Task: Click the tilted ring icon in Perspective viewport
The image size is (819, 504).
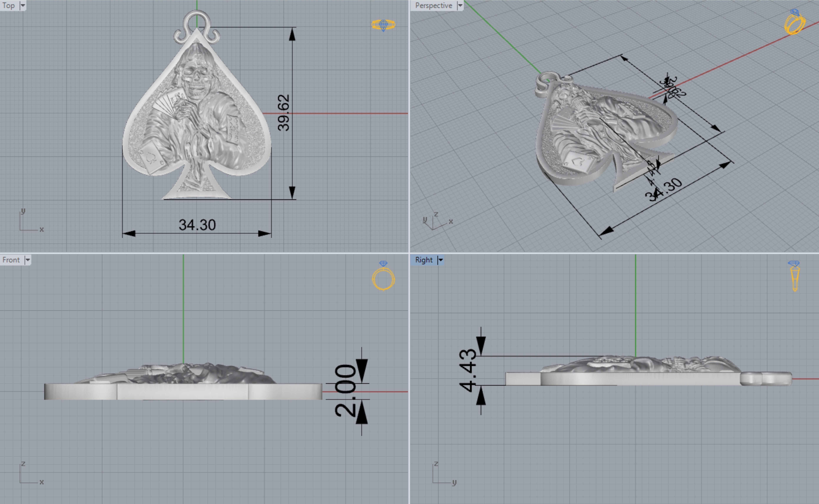Action: pos(795,22)
